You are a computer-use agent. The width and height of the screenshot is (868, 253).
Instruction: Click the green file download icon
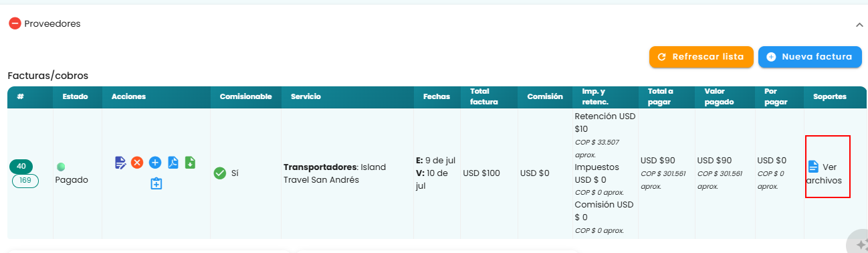tap(190, 163)
